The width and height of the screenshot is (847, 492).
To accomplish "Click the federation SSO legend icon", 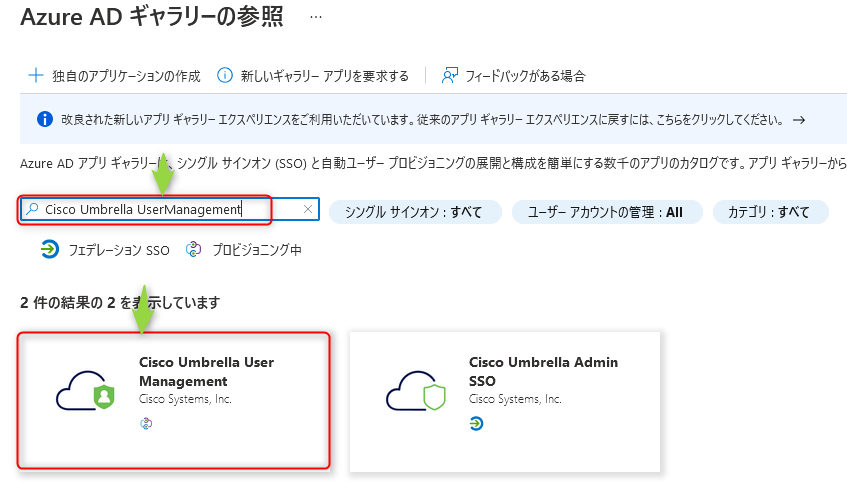I will coord(50,250).
